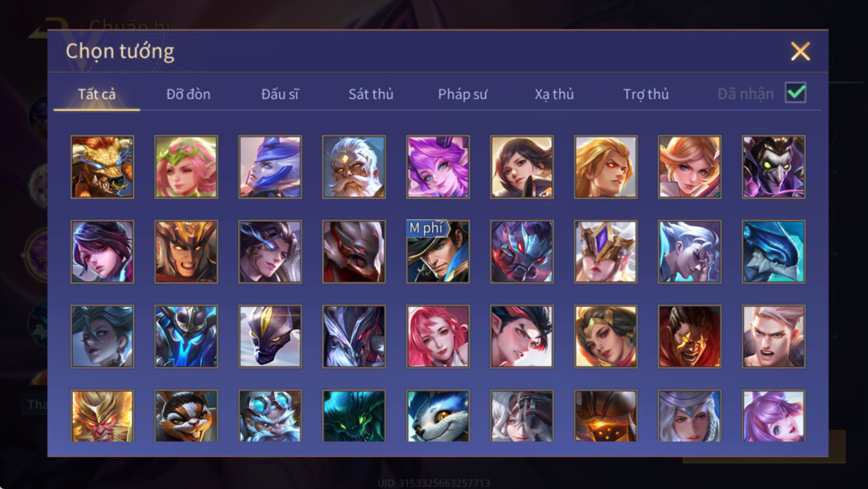The height and width of the screenshot is (489, 868).
Task: Toggle the Đã nhận checkbox
Action: 796,93
